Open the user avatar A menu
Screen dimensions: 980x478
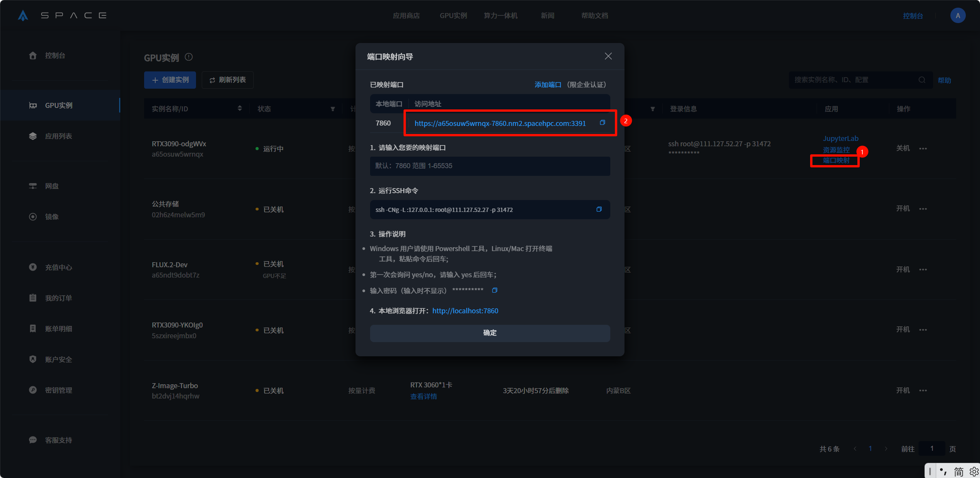pos(957,16)
